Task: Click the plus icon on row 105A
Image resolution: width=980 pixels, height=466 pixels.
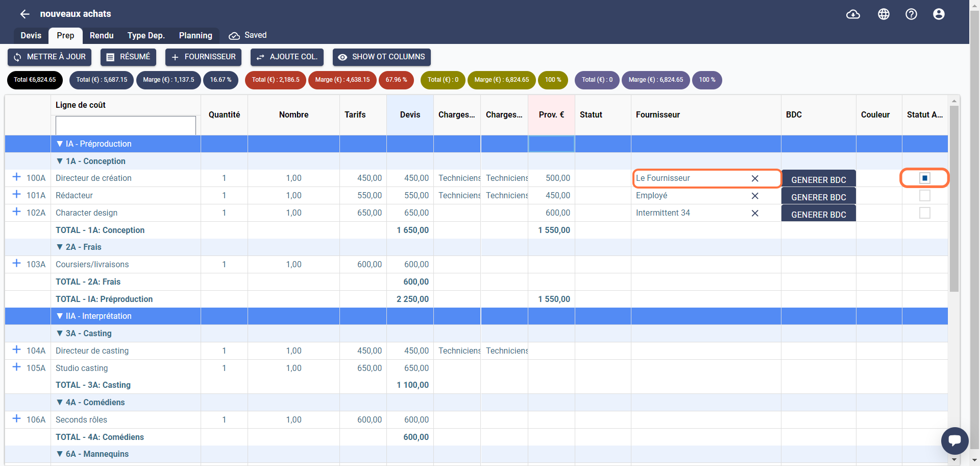Action: (x=16, y=367)
